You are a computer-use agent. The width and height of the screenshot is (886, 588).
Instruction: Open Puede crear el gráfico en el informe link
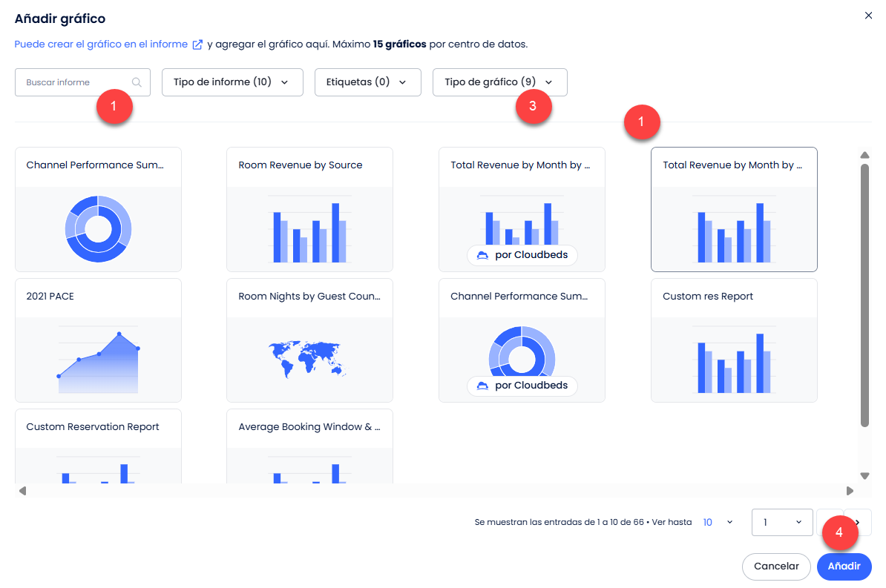tap(101, 44)
